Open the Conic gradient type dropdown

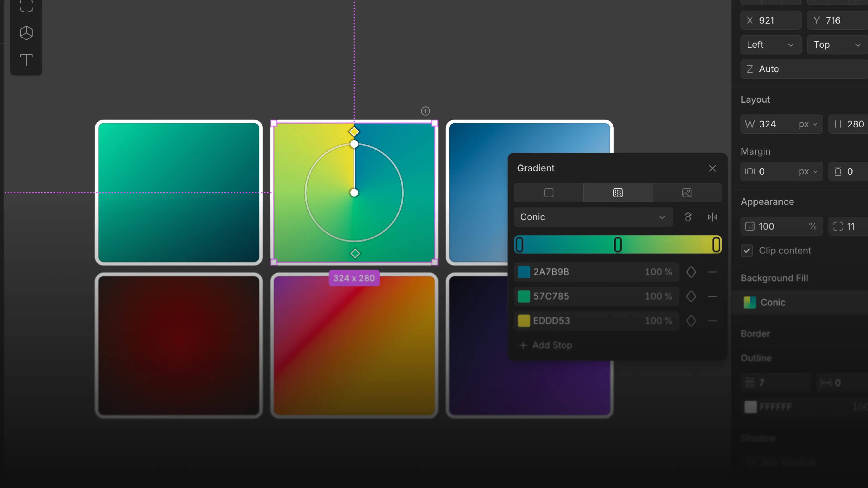click(593, 217)
